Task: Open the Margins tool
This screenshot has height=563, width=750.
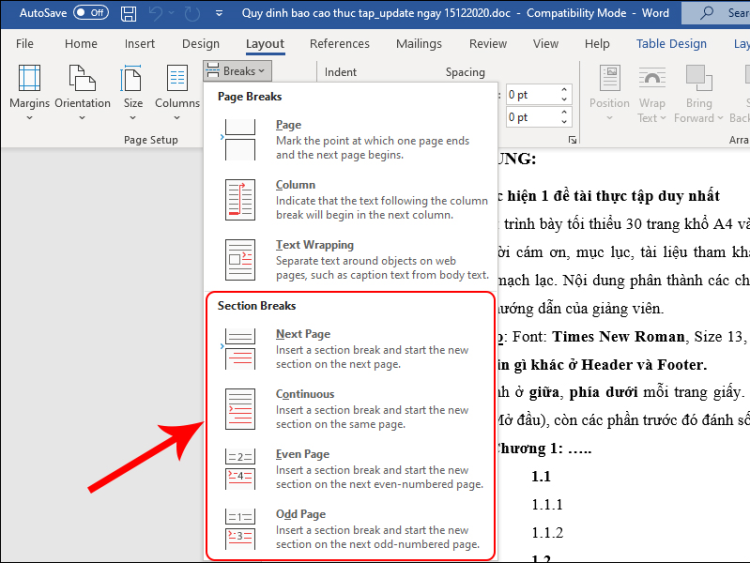Action: tap(29, 90)
